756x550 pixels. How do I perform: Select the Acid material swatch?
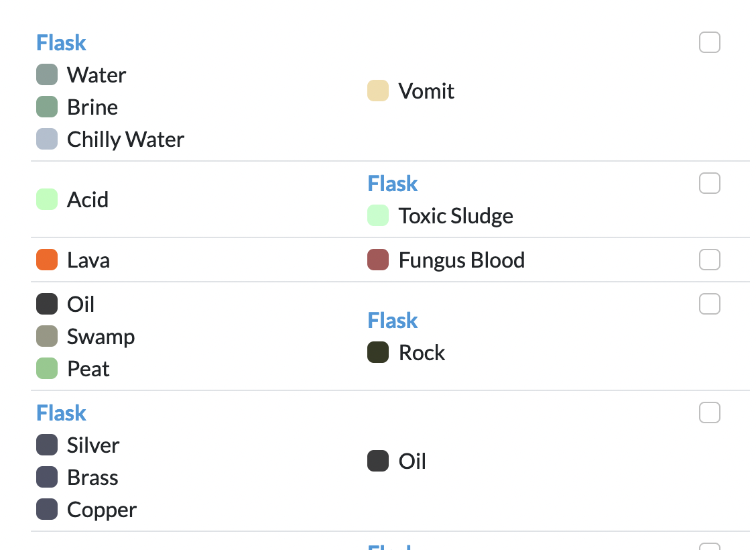(47, 199)
